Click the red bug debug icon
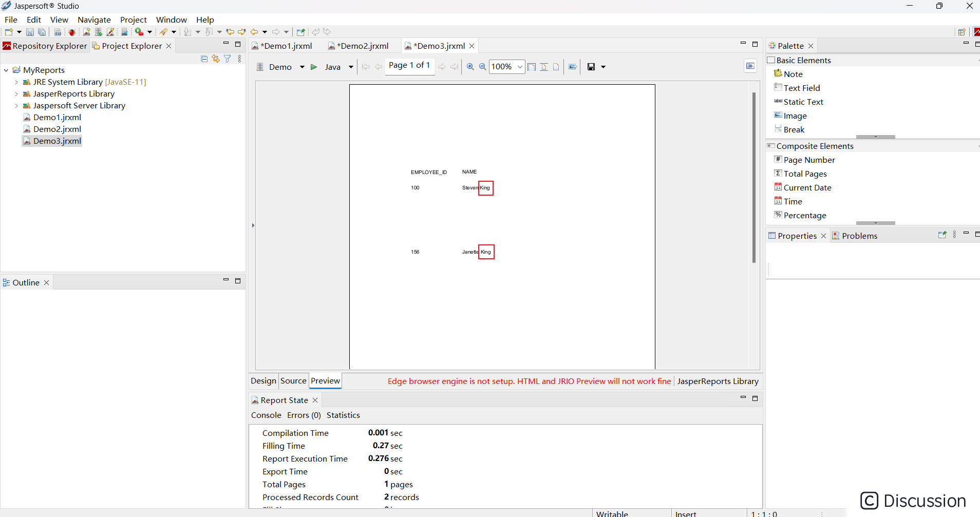The width and height of the screenshot is (980, 517). pos(72,32)
